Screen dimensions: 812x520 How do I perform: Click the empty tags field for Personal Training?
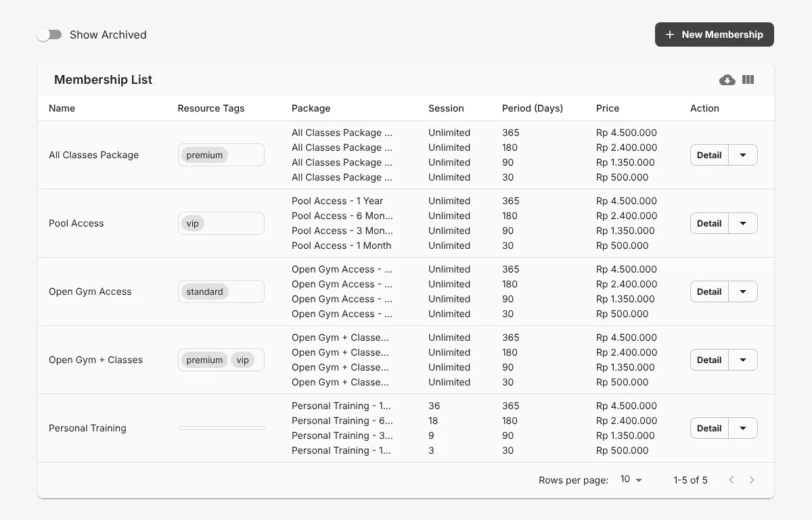[221, 428]
